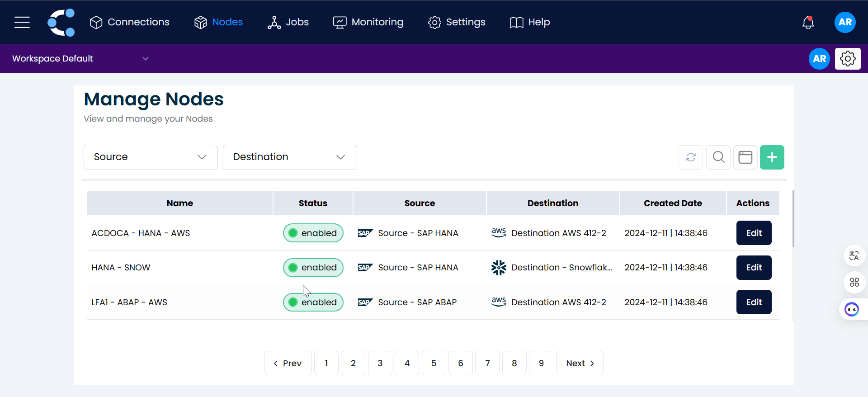The image size is (868, 397).
Task: Sort by the Created Date column header
Action: click(672, 203)
